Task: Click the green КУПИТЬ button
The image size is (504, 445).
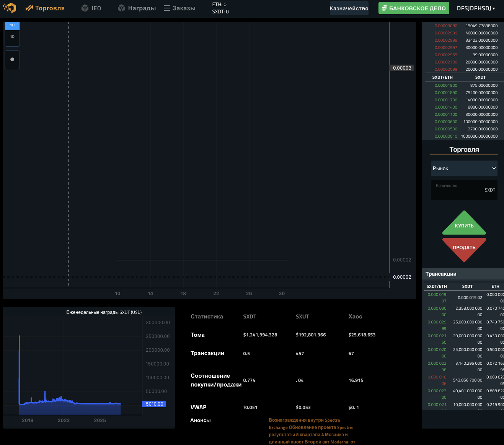Action: tap(464, 223)
